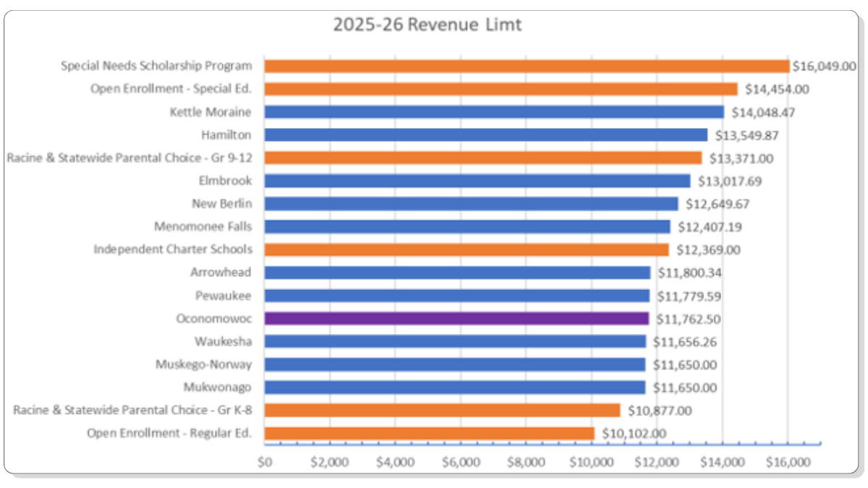
Task: Select the Kettle Moraine category label
Action: click(210, 112)
